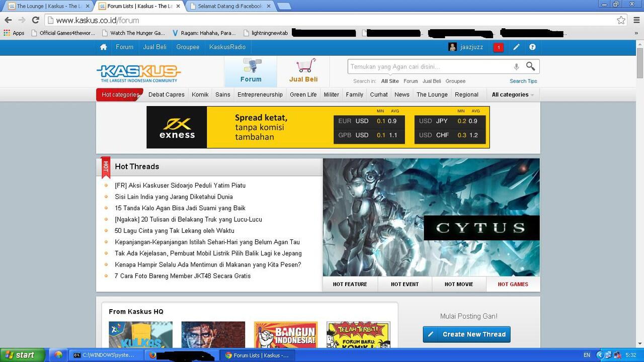Open the red notification badge

pyautogui.click(x=498, y=47)
